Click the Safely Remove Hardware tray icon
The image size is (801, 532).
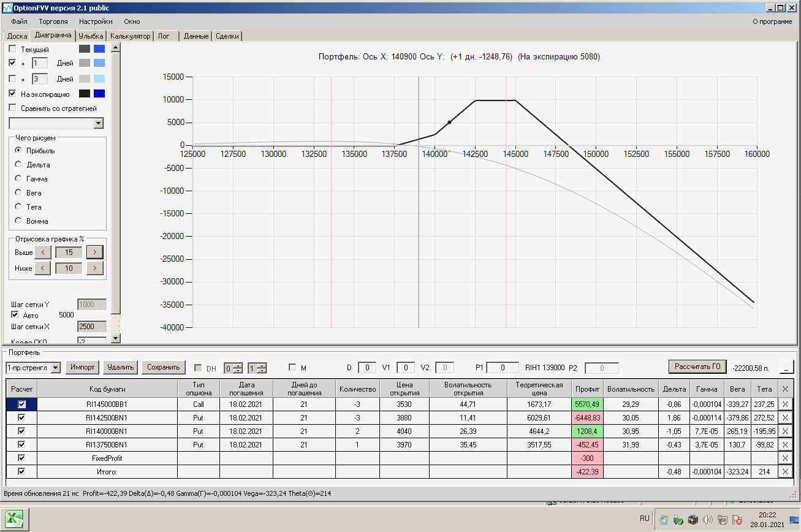click(678, 520)
